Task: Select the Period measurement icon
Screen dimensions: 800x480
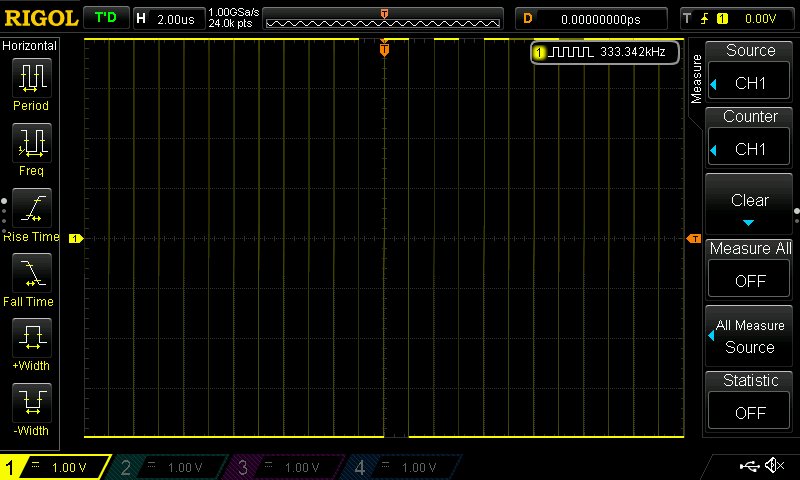Action: pyautogui.click(x=31, y=76)
